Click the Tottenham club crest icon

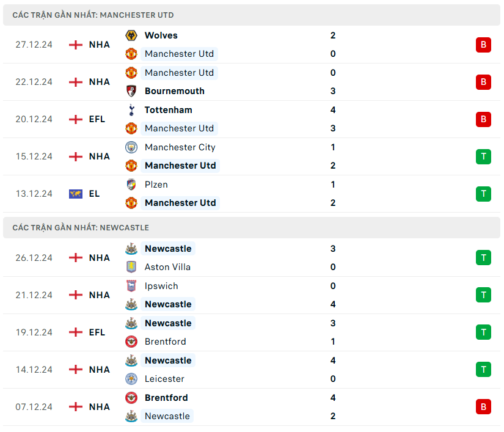131,110
